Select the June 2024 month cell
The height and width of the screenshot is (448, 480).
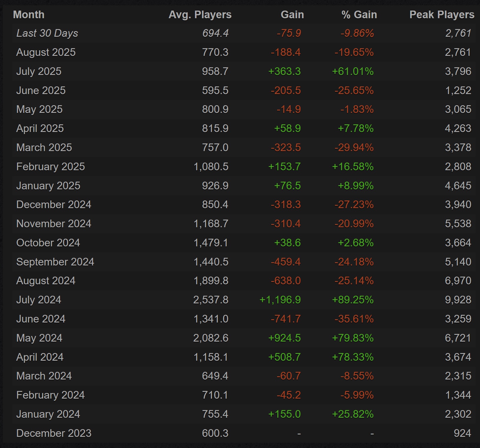[x=41, y=319]
